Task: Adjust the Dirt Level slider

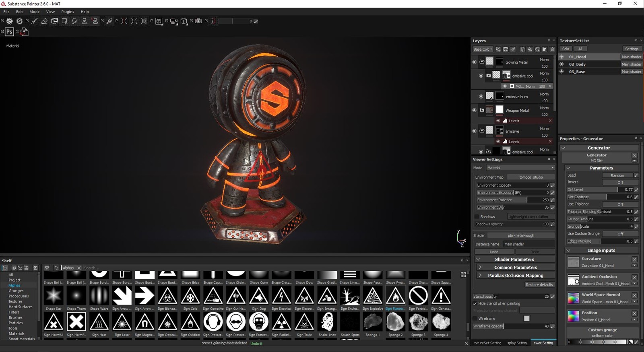Action: click(600, 190)
